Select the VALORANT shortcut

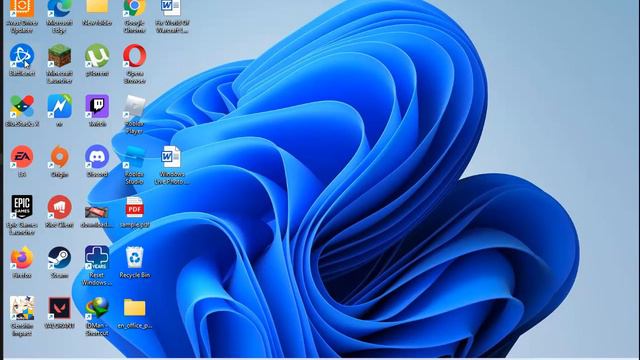[x=60, y=308]
